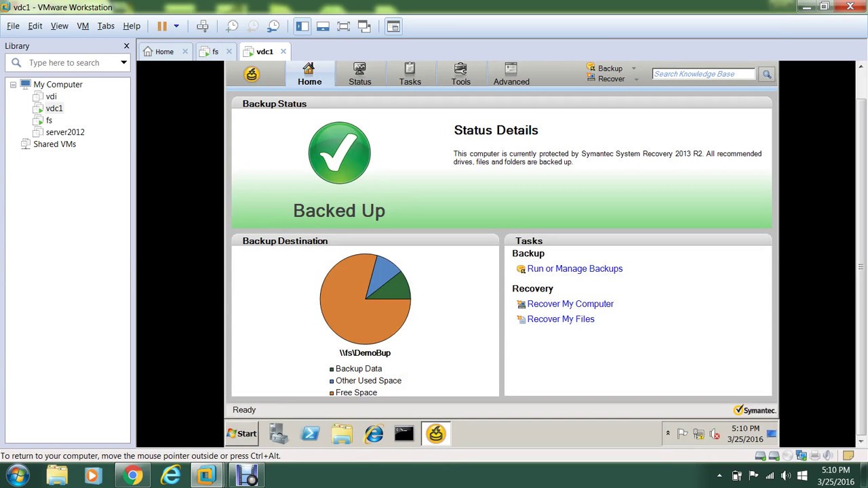Open the VMware Help menu
Image resolution: width=868 pixels, height=488 pixels.
pos(132,26)
